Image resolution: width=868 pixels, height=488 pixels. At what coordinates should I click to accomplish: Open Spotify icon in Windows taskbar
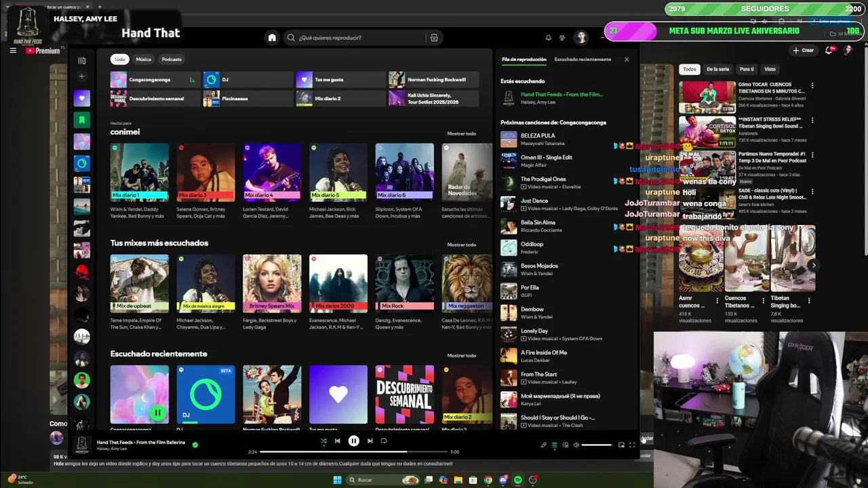point(518,480)
